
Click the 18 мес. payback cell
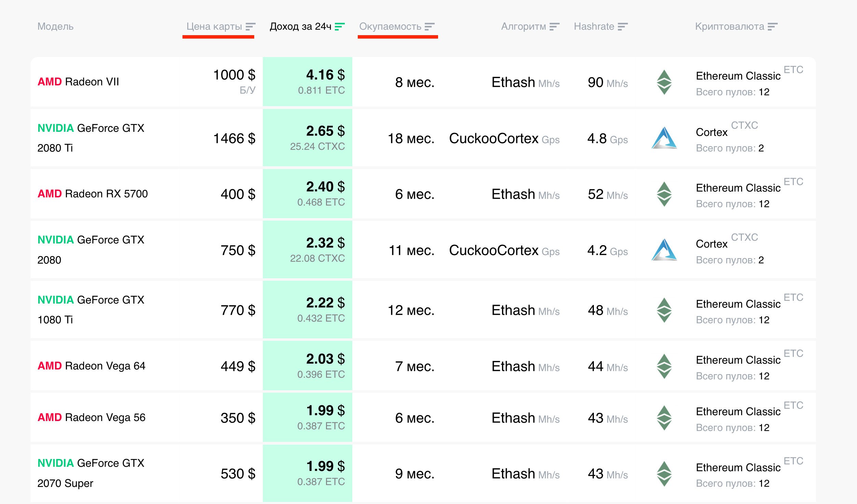pyautogui.click(x=411, y=139)
